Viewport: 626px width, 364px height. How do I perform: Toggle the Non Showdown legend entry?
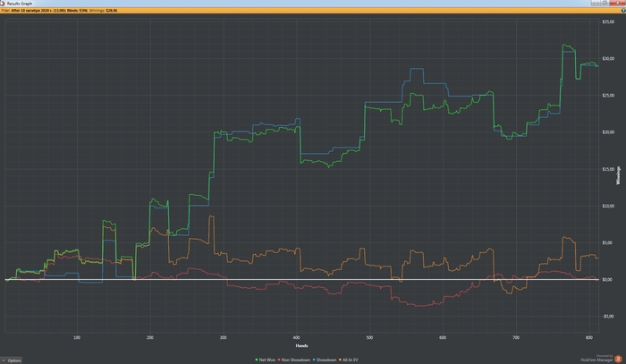click(294, 360)
